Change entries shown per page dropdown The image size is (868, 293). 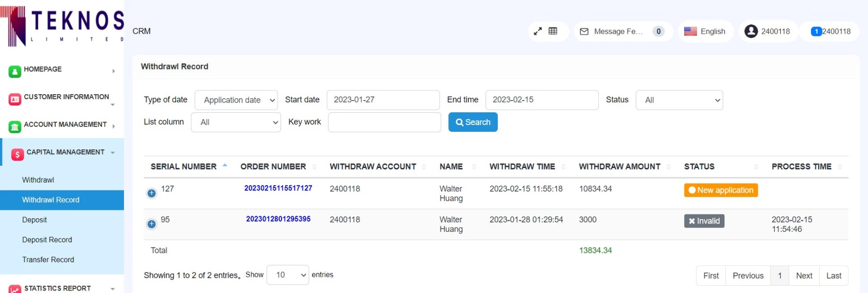[287, 275]
